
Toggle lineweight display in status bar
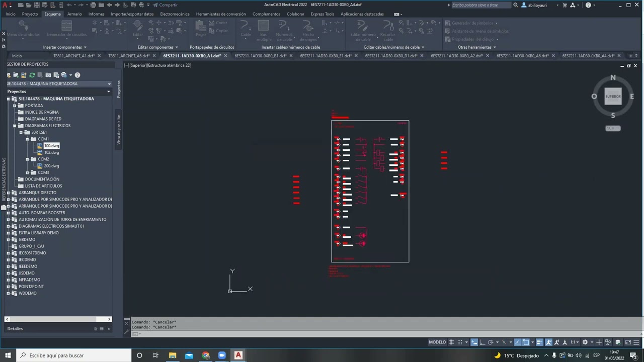coord(539,342)
